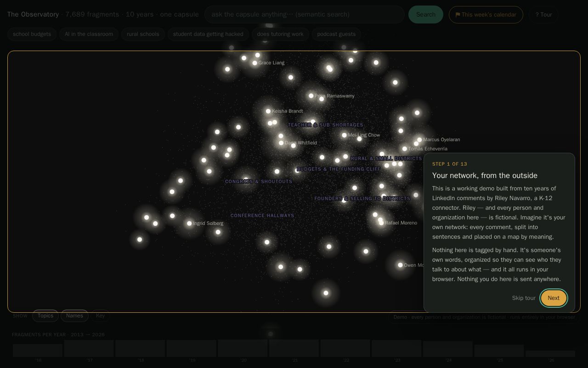The width and height of the screenshot is (588, 368).
Task: Toggle the Topics display option
Action: click(x=45, y=316)
